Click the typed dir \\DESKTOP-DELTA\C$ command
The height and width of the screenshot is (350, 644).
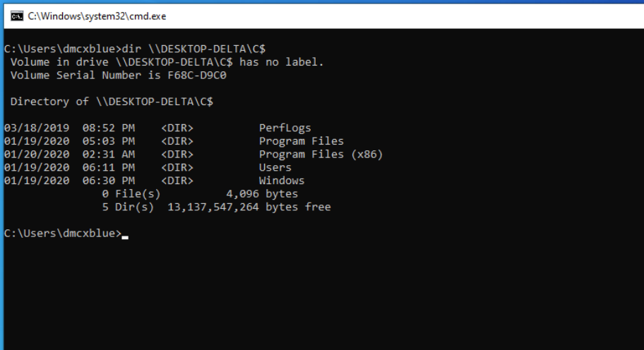193,49
